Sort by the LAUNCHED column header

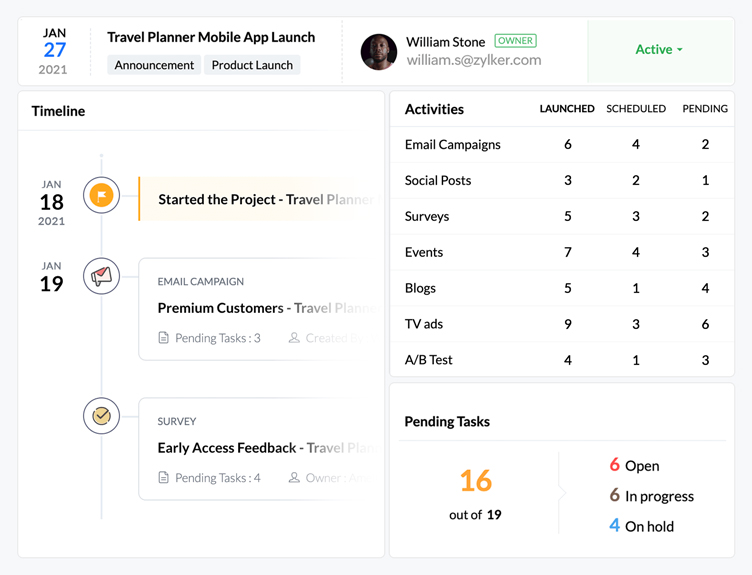click(x=567, y=109)
